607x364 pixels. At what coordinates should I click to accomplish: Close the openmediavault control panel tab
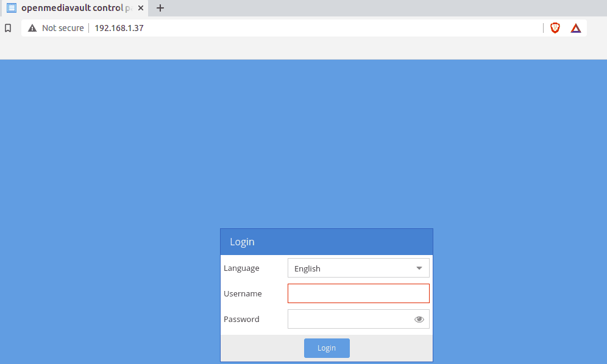point(141,8)
